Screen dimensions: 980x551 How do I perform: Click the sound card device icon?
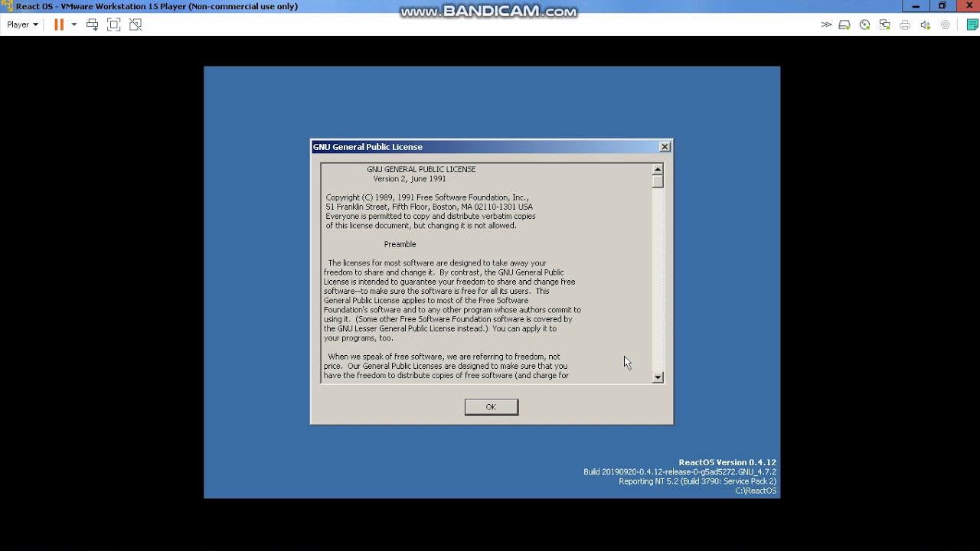tap(925, 24)
